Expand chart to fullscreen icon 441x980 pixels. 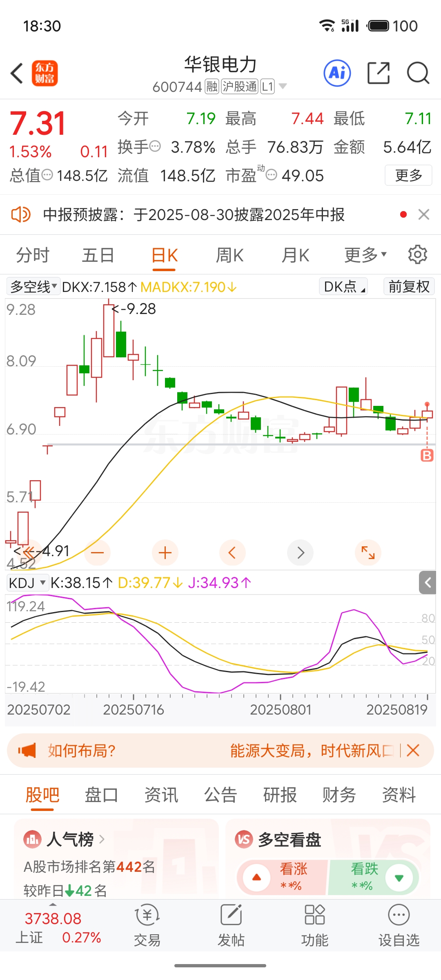click(x=368, y=553)
